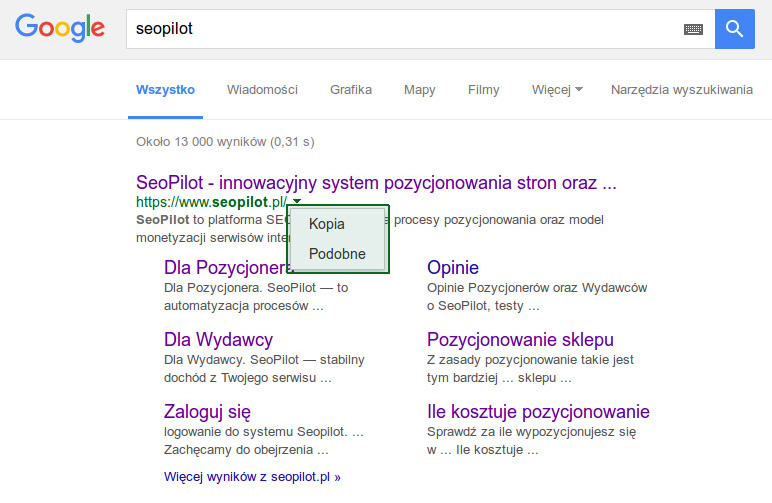Screen dimensions: 772x503
Task: Open the on-screen keyboard icon
Action: tap(693, 30)
